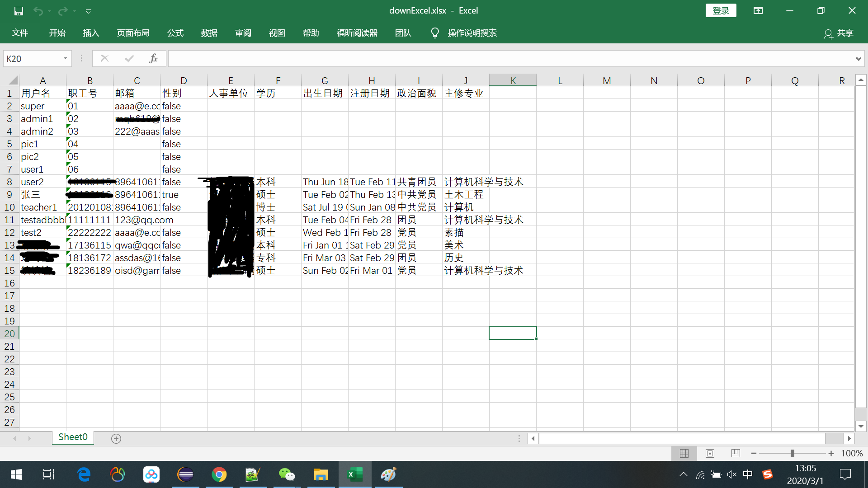Click cell containing testadbbbl

tap(43, 220)
